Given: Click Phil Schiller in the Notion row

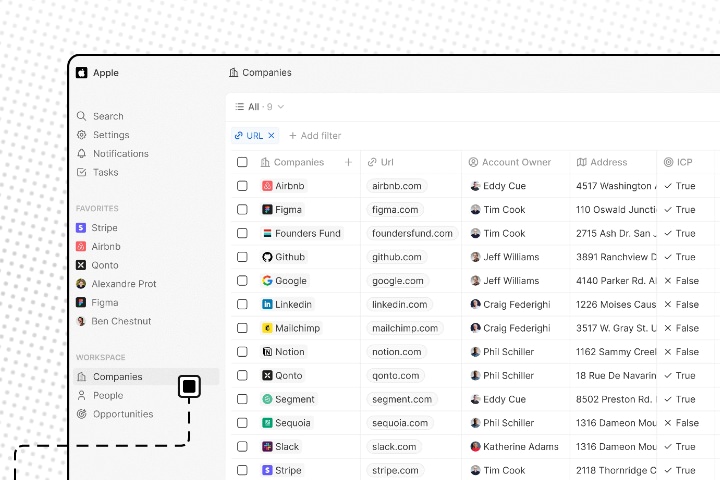Looking at the screenshot, I should (502, 352).
